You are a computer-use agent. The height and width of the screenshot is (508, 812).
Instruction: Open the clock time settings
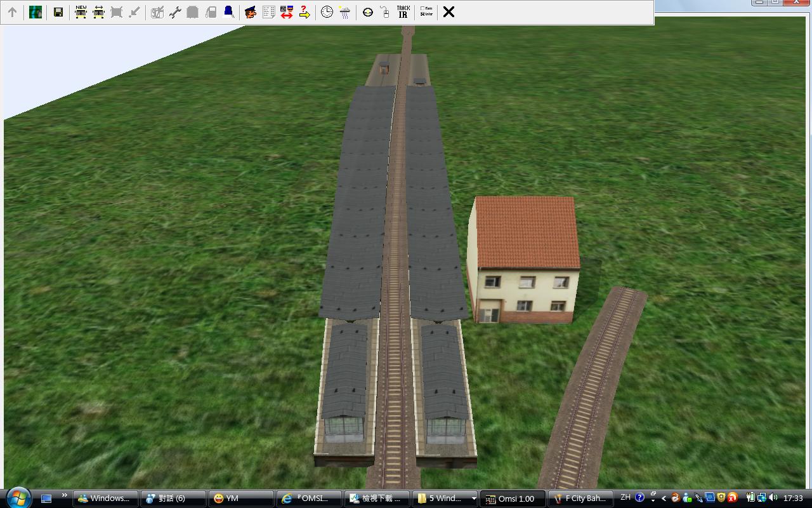tap(327, 12)
